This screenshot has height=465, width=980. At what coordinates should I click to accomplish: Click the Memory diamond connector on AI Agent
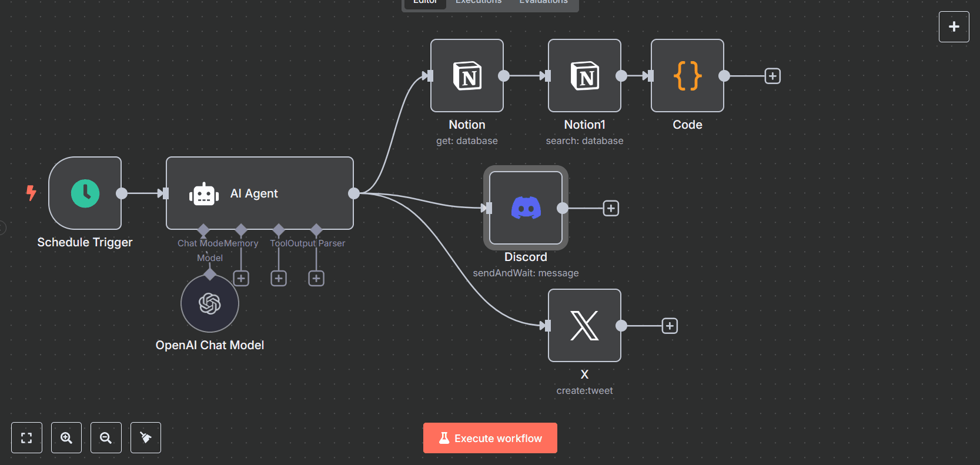(x=241, y=229)
